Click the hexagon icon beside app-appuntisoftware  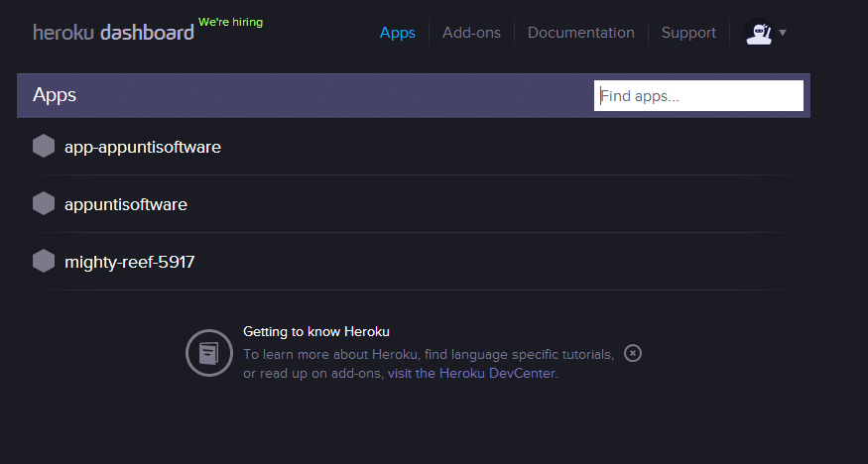[44, 147]
